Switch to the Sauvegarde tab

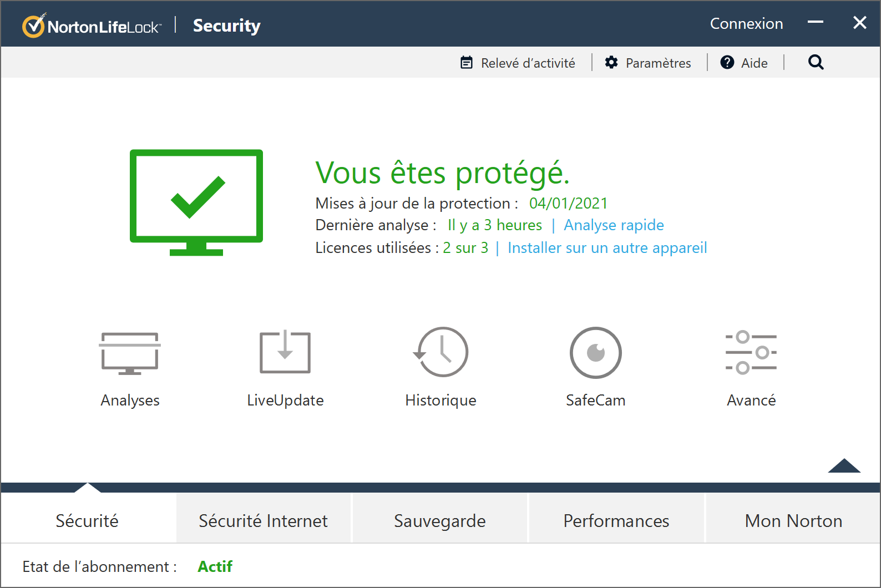pos(440,520)
